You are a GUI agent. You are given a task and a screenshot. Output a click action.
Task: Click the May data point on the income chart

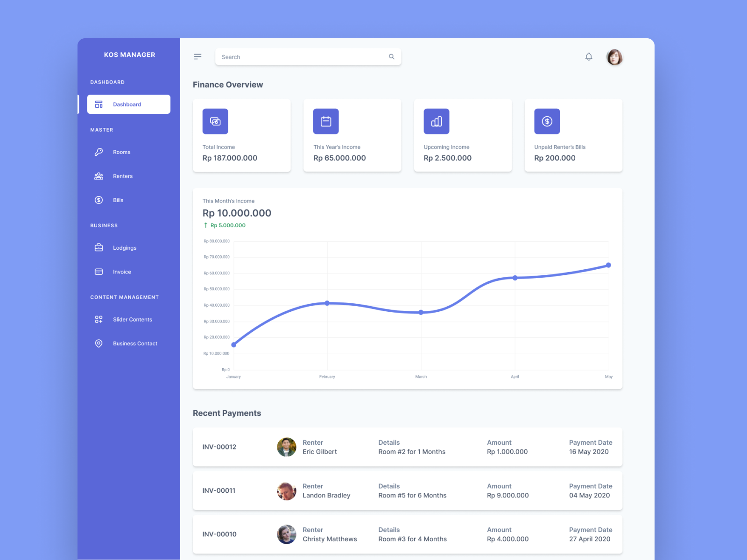click(608, 265)
